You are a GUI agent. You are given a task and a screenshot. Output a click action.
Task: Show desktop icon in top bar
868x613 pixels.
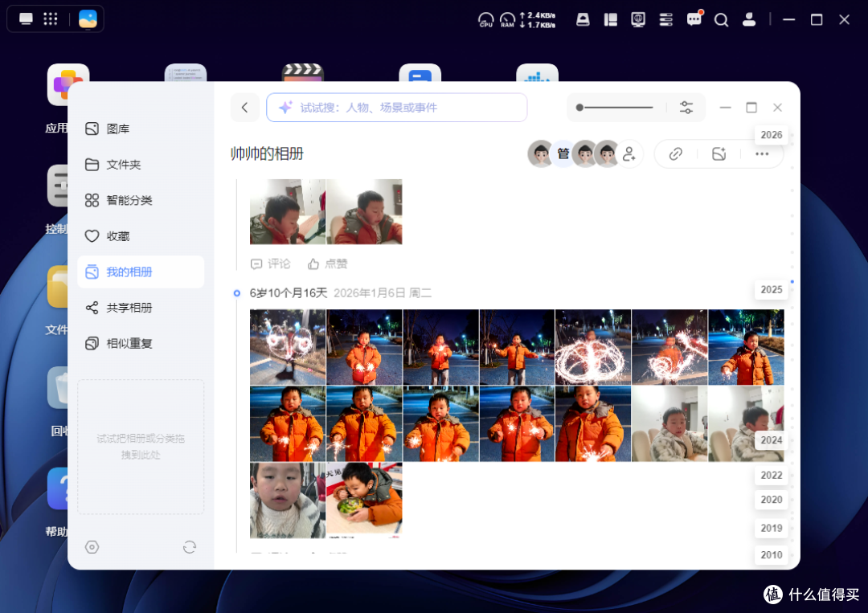tap(26, 19)
